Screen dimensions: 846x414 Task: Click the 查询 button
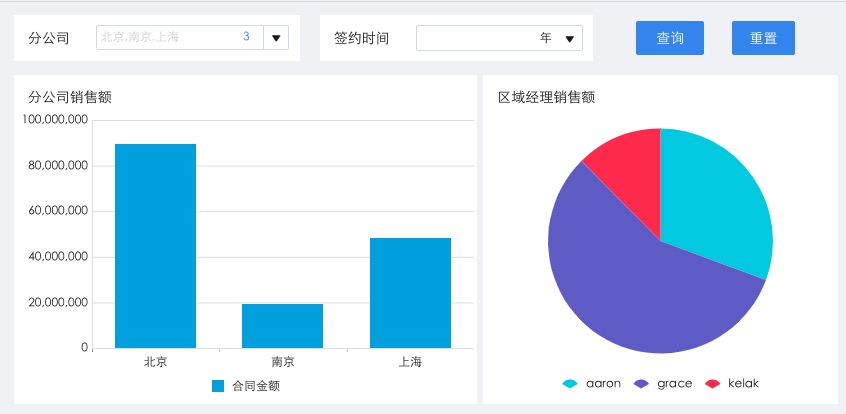(x=670, y=38)
